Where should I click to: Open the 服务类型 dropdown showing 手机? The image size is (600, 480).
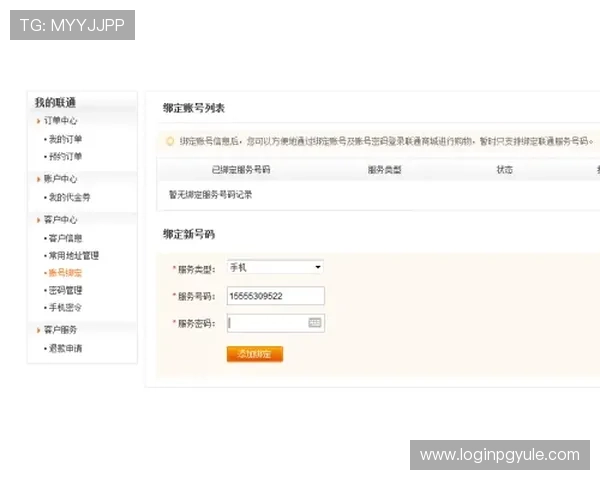pyautogui.click(x=275, y=267)
